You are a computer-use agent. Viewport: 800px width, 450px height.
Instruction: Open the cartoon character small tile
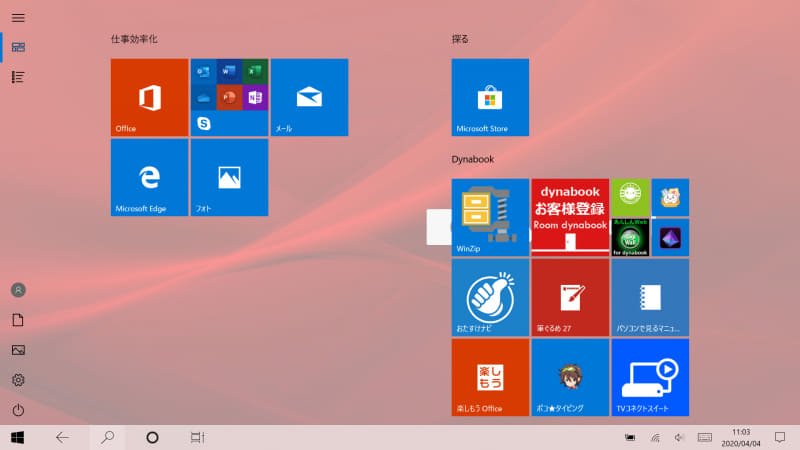[x=670, y=197]
